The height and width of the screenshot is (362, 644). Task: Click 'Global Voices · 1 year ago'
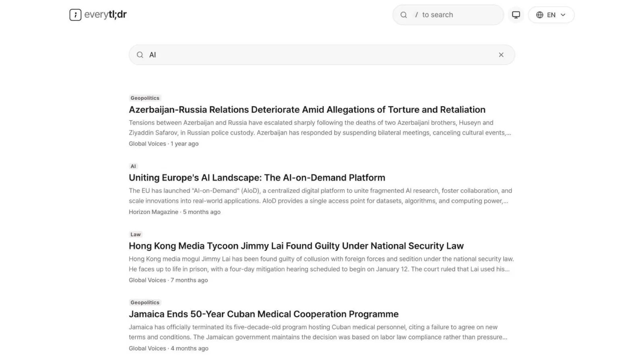click(x=163, y=144)
